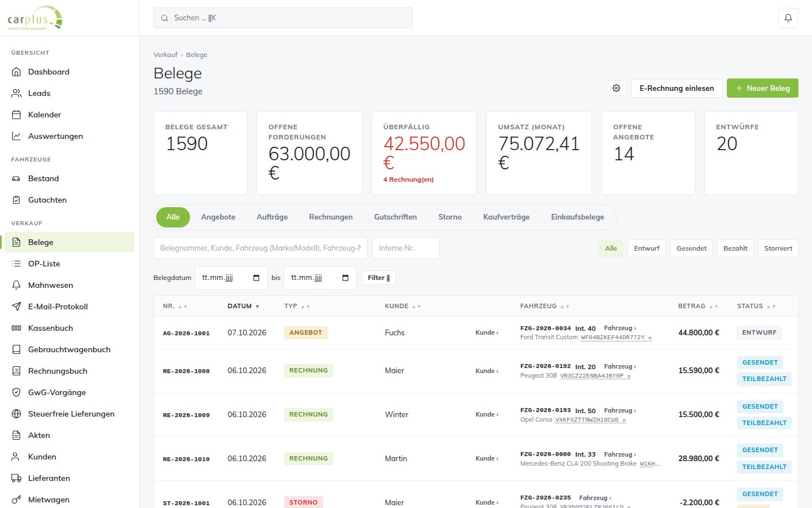Click the Gutachten clipboard icon
The width and height of the screenshot is (812, 508).
click(x=16, y=200)
